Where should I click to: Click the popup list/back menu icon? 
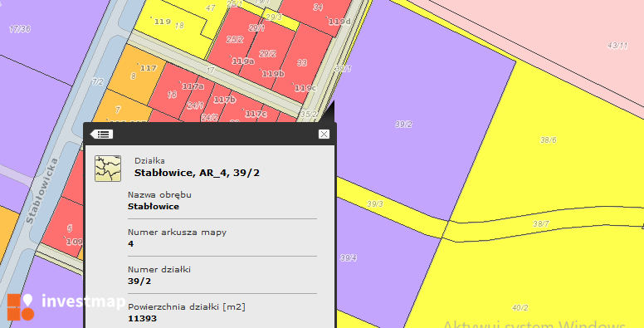[x=101, y=134]
